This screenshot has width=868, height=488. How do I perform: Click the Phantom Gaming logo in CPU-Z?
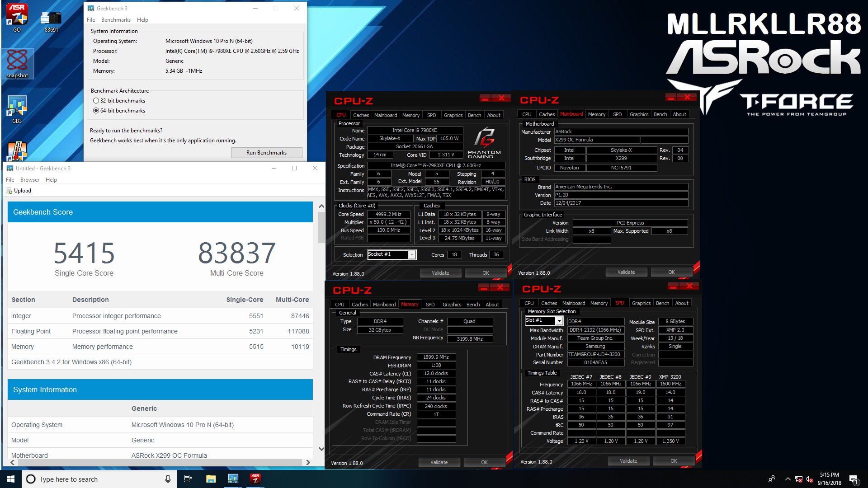[484, 142]
